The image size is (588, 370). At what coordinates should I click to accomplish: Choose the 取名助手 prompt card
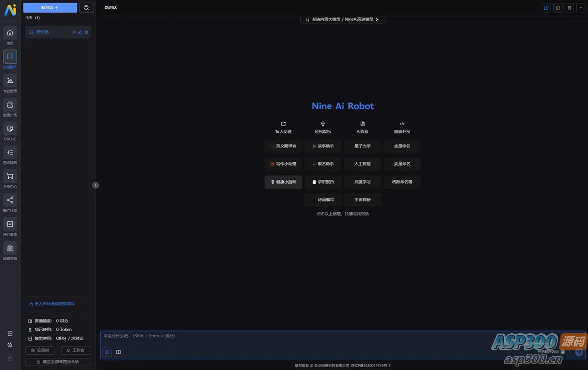pyautogui.click(x=323, y=164)
